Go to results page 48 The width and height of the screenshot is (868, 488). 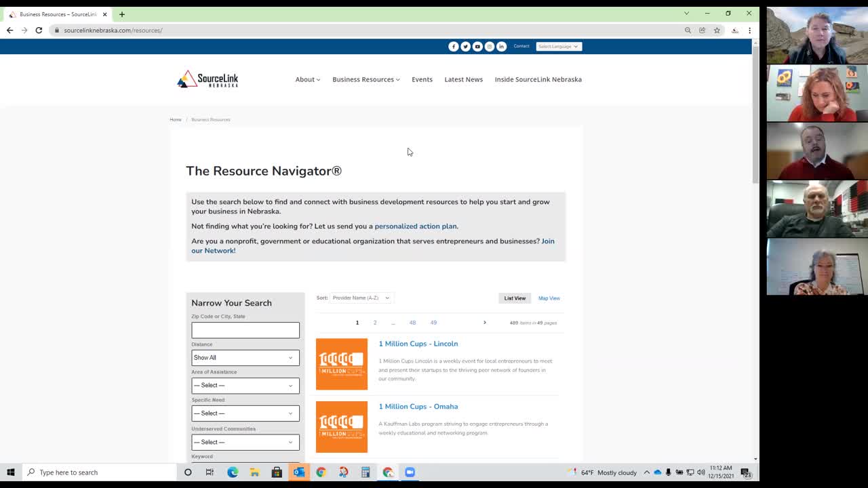[412, 323]
